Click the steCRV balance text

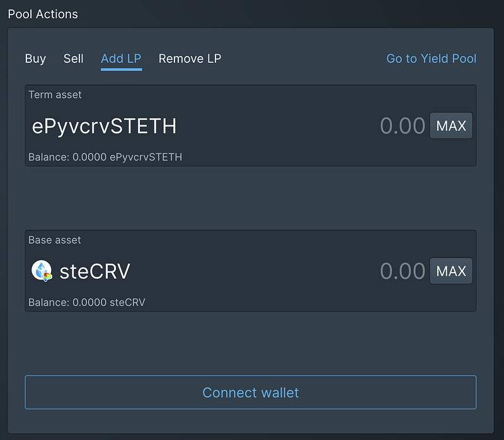(x=87, y=302)
